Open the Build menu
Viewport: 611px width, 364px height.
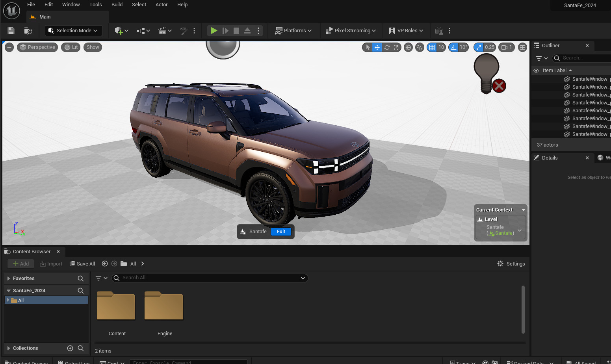[x=117, y=5]
